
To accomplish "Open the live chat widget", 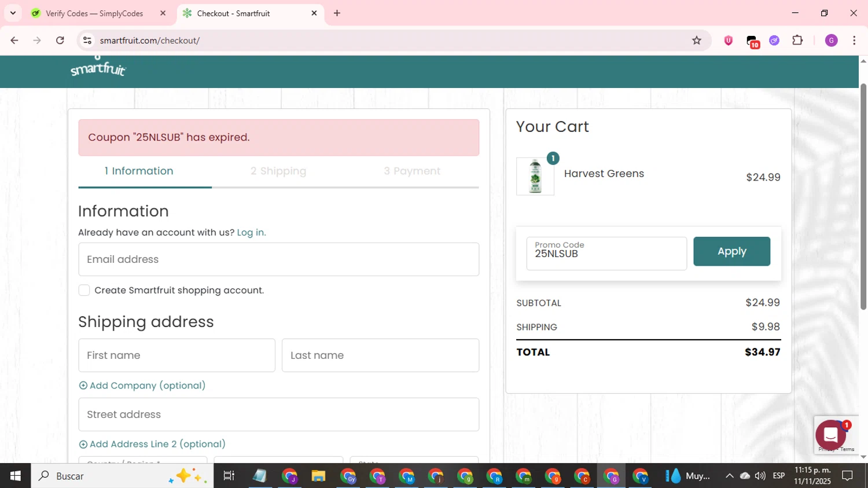I will coord(831,435).
